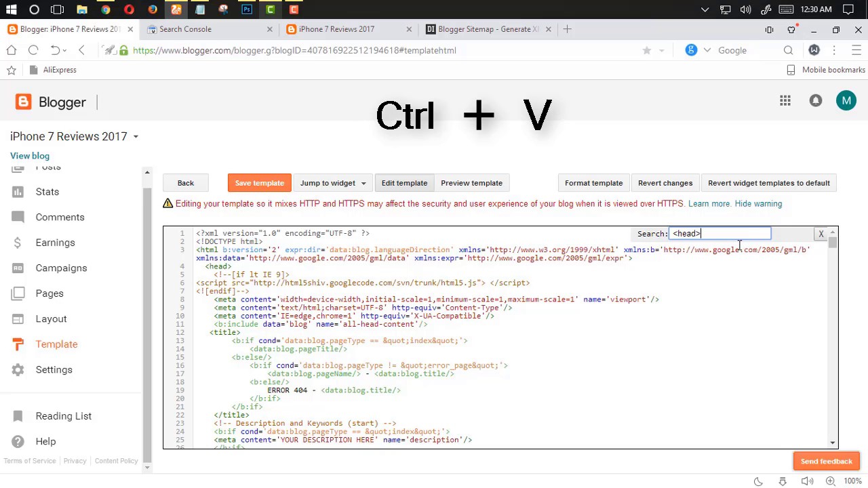The height and width of the screenshot is (488, 868).
Task: Open notifications bell icon
Action: point(816,101)
